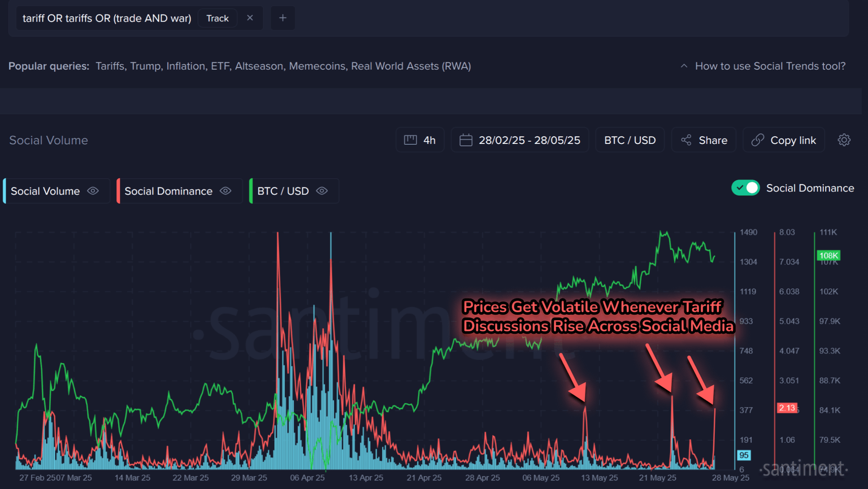The width and height of the screenshot is (868, 489).
Task: Open the date range calendar picker
Action: point(519,140)
